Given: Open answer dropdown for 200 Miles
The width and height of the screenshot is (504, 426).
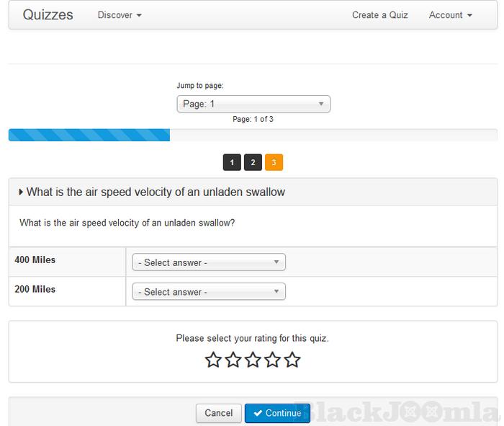Looking at the screenshot, I should click(208, 292).
